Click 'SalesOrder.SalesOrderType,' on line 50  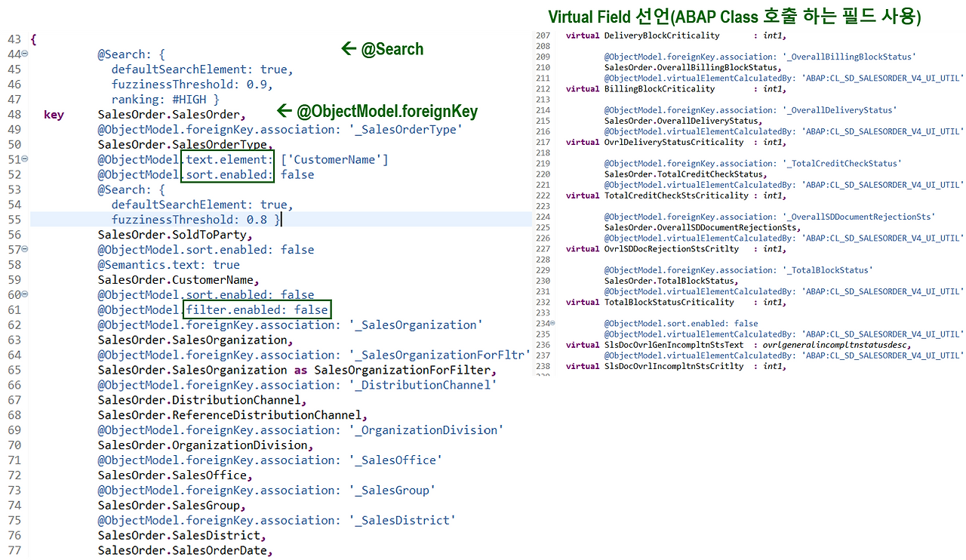186,145
